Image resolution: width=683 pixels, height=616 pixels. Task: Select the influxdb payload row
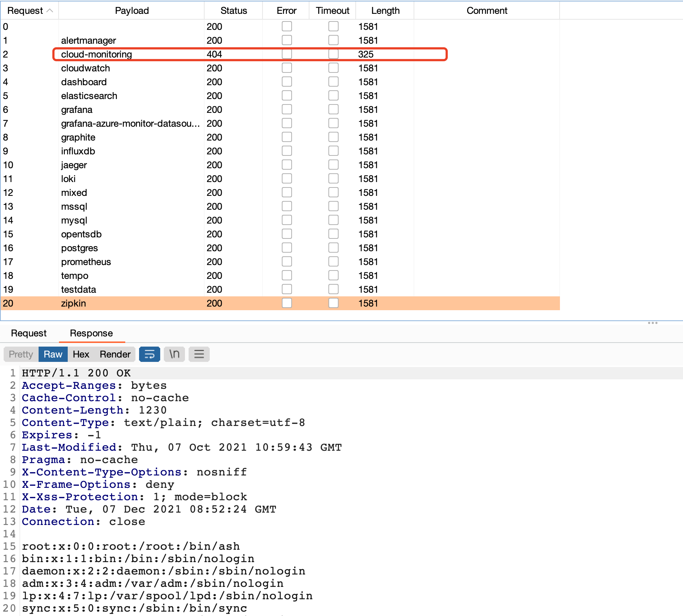pos(280,151)
